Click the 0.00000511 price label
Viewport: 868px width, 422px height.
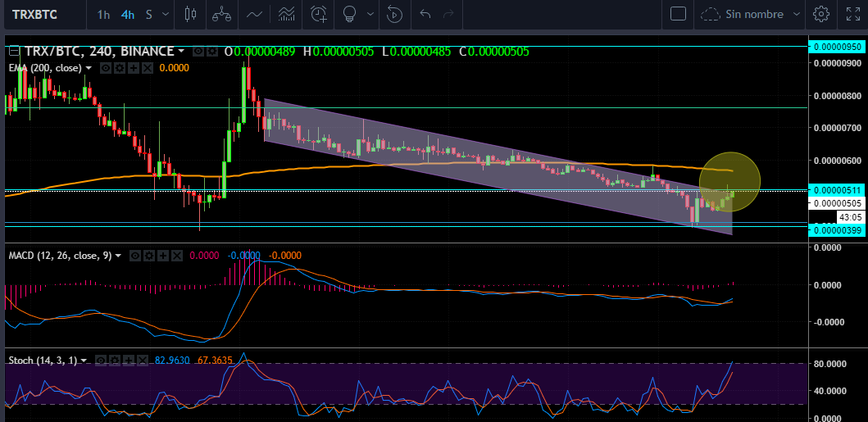(x=836, y=190)
